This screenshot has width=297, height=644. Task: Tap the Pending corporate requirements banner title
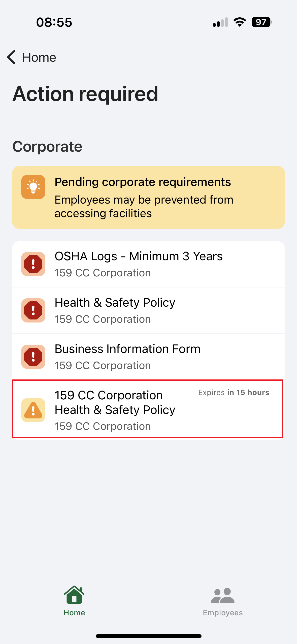tap(143, 182)
